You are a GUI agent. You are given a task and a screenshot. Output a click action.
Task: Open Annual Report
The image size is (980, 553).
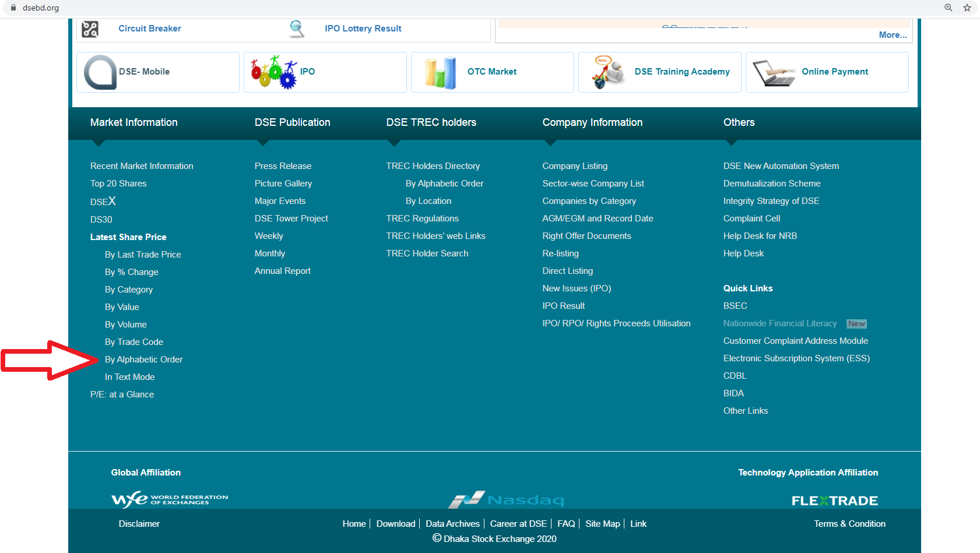[x=283, y=271]
